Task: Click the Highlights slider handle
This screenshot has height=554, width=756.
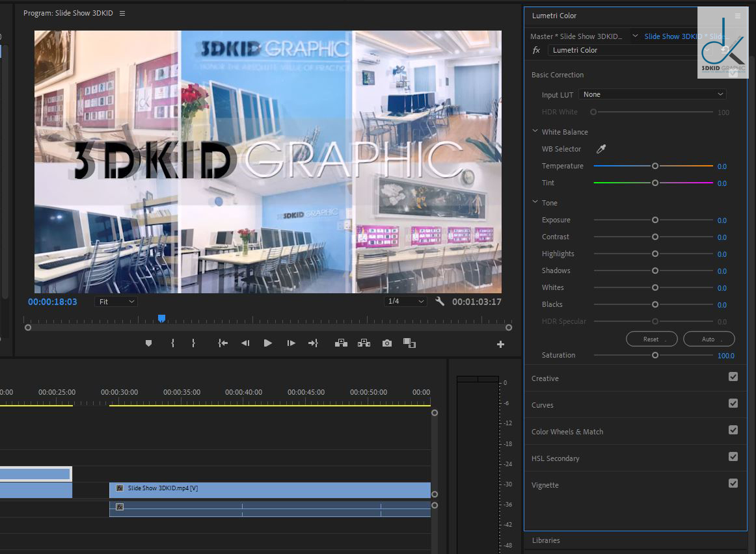Action: [655, 254]
